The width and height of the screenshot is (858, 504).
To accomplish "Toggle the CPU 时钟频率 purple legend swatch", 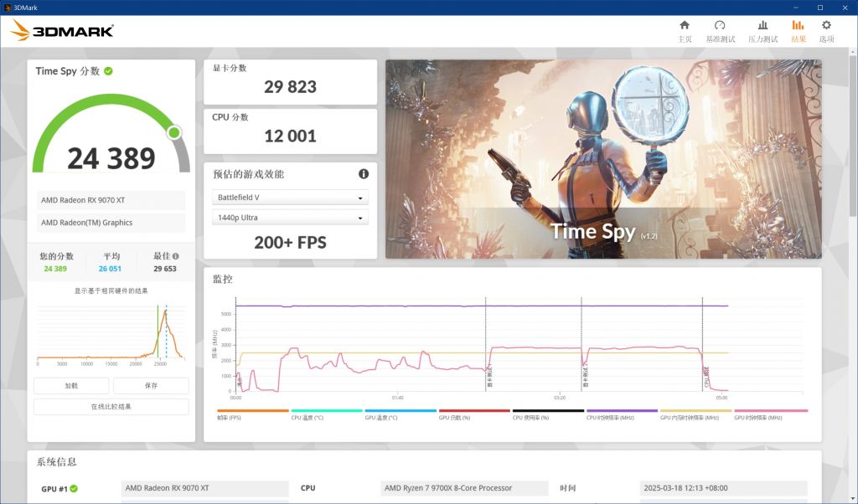I will coord(622,411).
